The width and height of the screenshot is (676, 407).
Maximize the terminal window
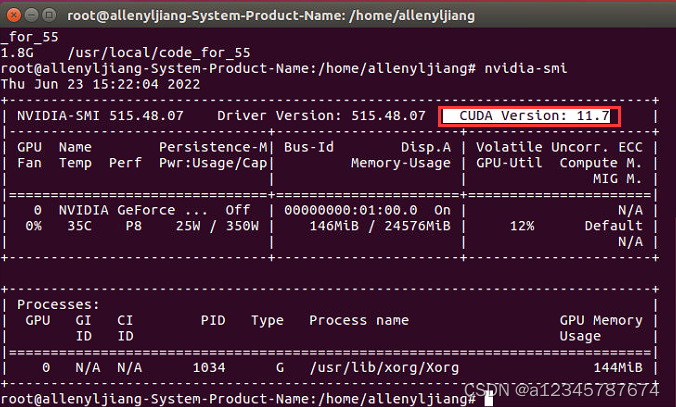[x=49, y=16]
